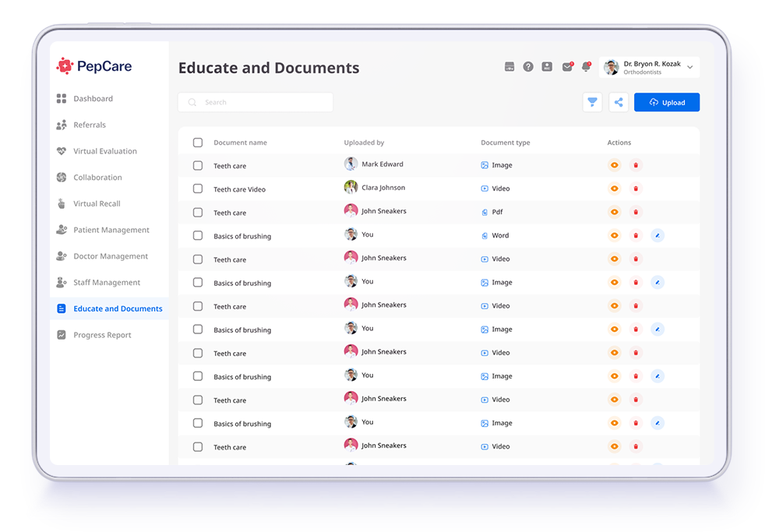Click the Pdf file type icon
This screenshot has height=532, width=765.
(485, 212)
